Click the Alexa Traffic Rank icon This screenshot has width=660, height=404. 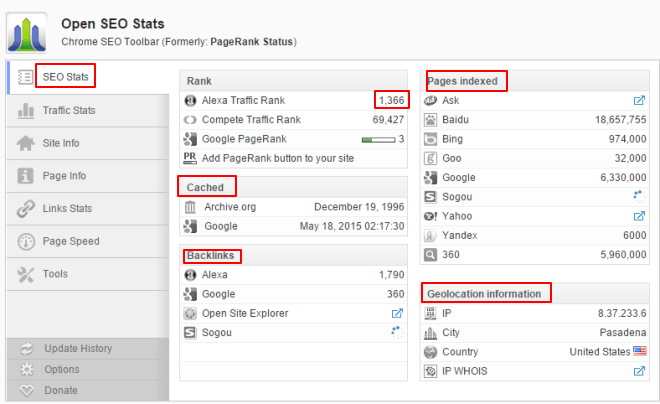[190, 101]
